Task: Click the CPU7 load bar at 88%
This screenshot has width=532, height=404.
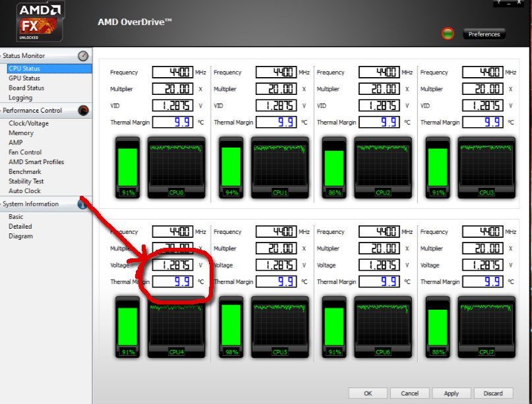Action: (438, 327)
